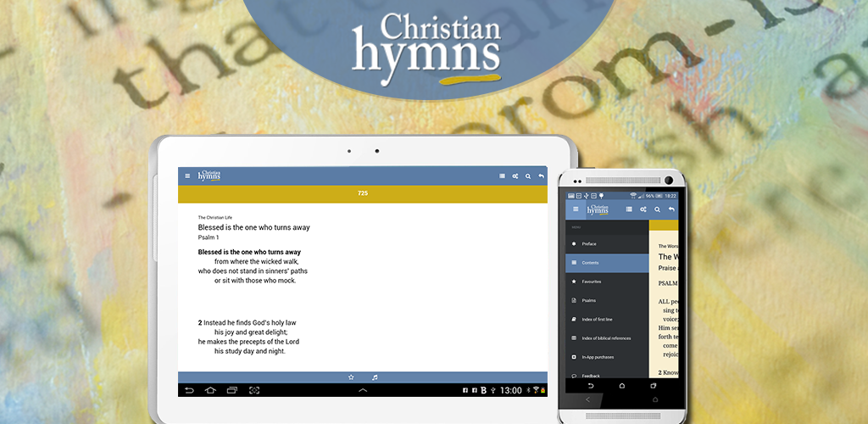Open Index of biblical references menu entry

[607, 338]
